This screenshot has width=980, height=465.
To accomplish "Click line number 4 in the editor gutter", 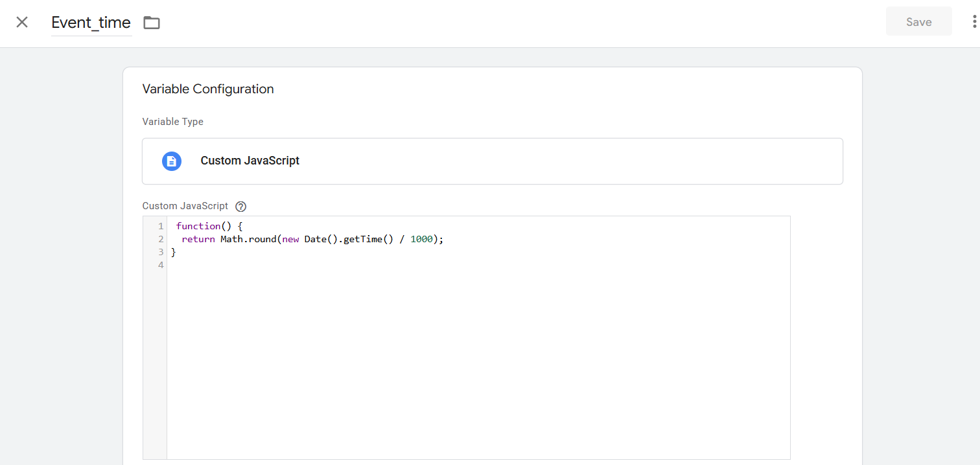I will coord(160,265).
